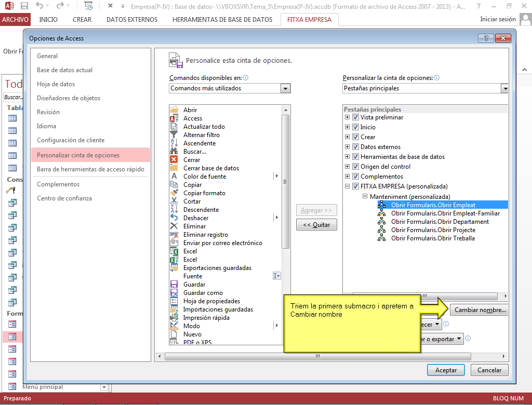The image size is (532, 405).
Task: Expand the Inicio tree node
Action: click(347, 127)
